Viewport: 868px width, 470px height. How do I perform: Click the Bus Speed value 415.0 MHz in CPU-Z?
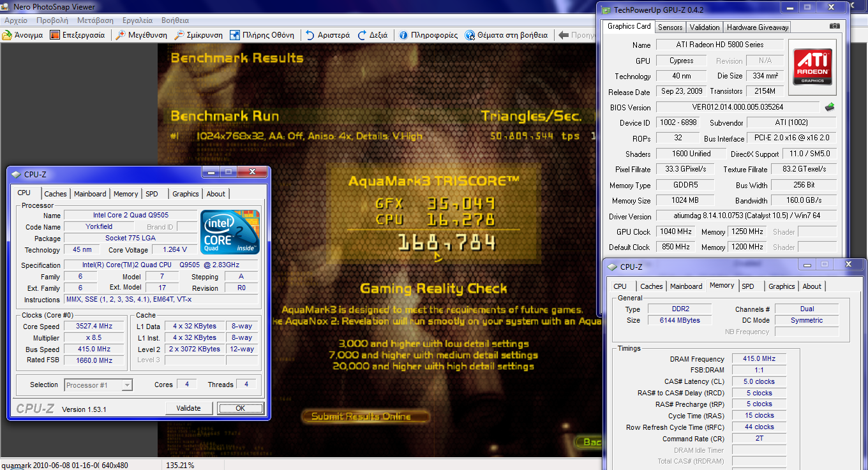coord(94,349)
